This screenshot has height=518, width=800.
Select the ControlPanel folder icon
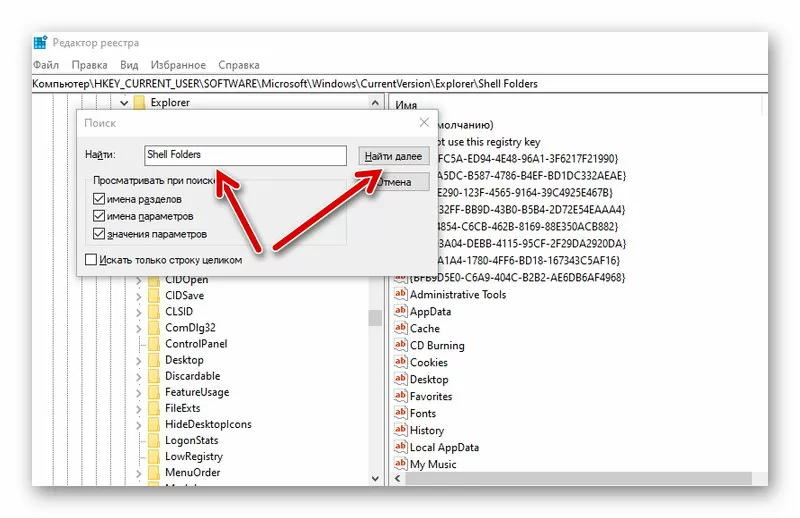point(154,344)
